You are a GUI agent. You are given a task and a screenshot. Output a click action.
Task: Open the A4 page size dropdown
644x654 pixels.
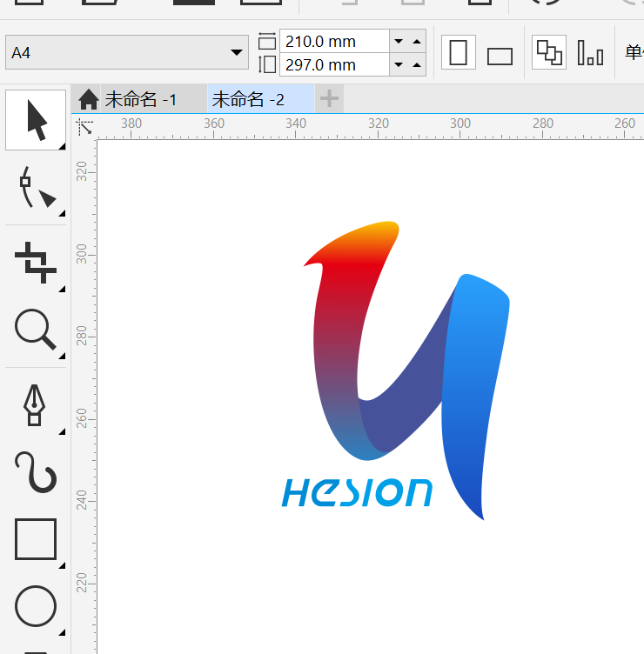tap(127, 52)
